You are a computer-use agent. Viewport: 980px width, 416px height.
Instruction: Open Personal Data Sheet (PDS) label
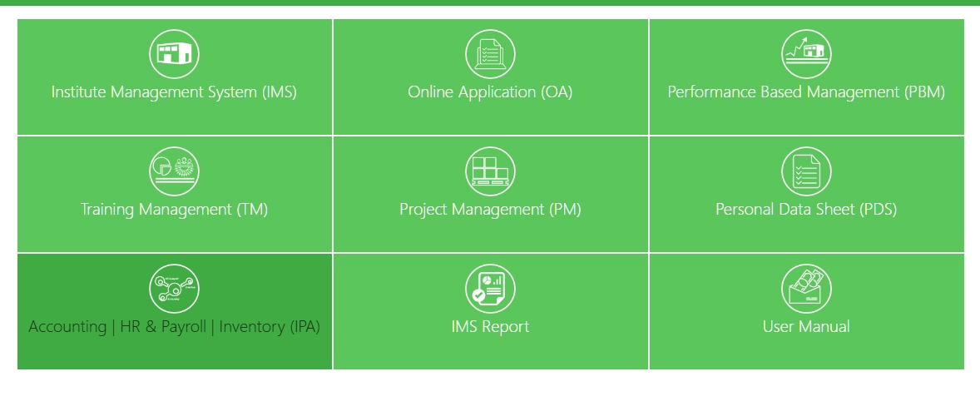point(806,210)
